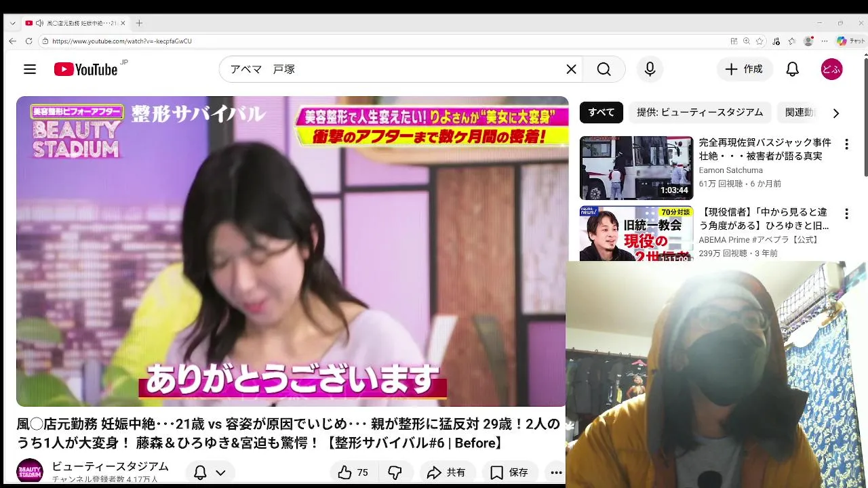Open more actions ellipsis below the video
The image size is (868, 488).
click(556, 472)
